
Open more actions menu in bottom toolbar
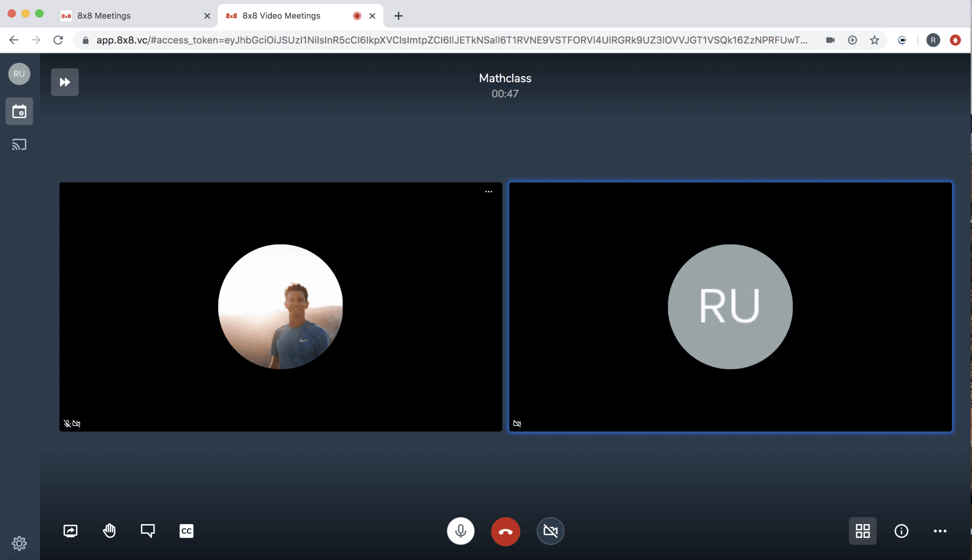[x=940, y=531]
